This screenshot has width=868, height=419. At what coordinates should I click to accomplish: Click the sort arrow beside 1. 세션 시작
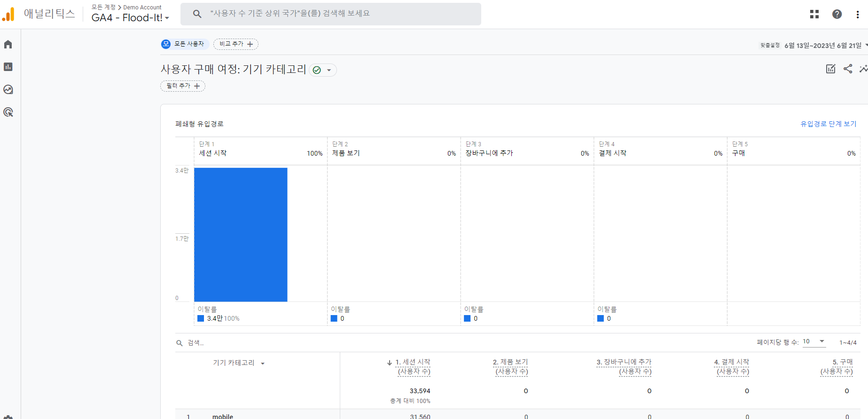point(390,363)
